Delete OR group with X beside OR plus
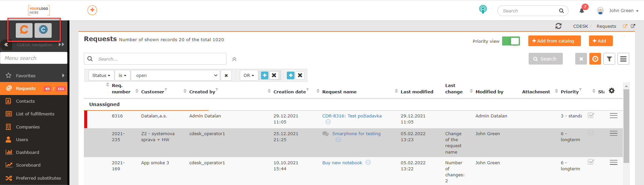This screenshot has height=185, width=644. (x=274, y=75)
